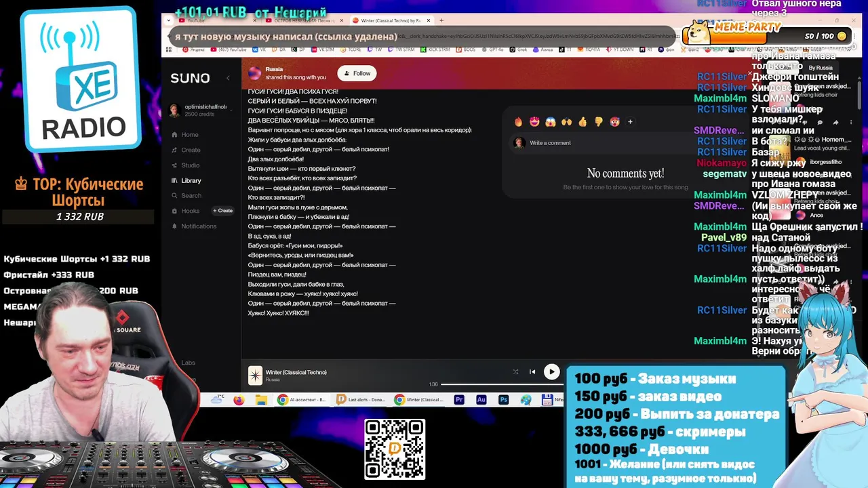
Task: Open the File Explorer taskbar icon
Action: (261, 400)
